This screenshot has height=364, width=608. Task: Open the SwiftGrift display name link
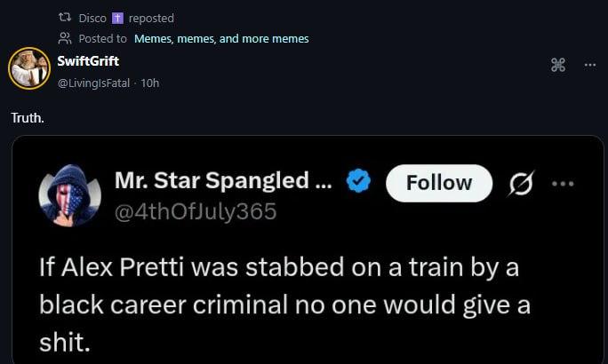(x=88, y=61)
